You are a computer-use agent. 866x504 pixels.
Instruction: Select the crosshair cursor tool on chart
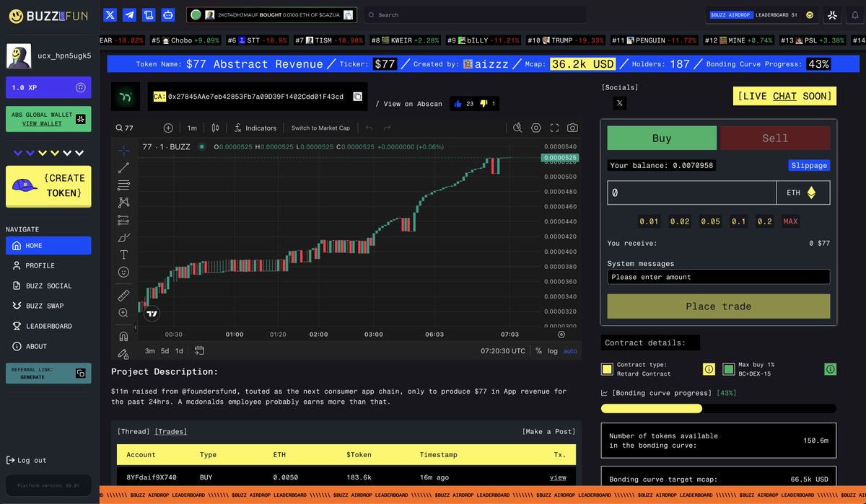[x=123, y=150]
